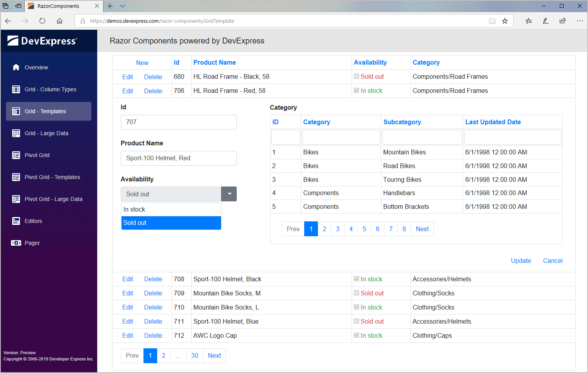The image size is (588, 373).
Task: Click the Pager 123 icon in sidebar
Action: [x=16, y=243]
